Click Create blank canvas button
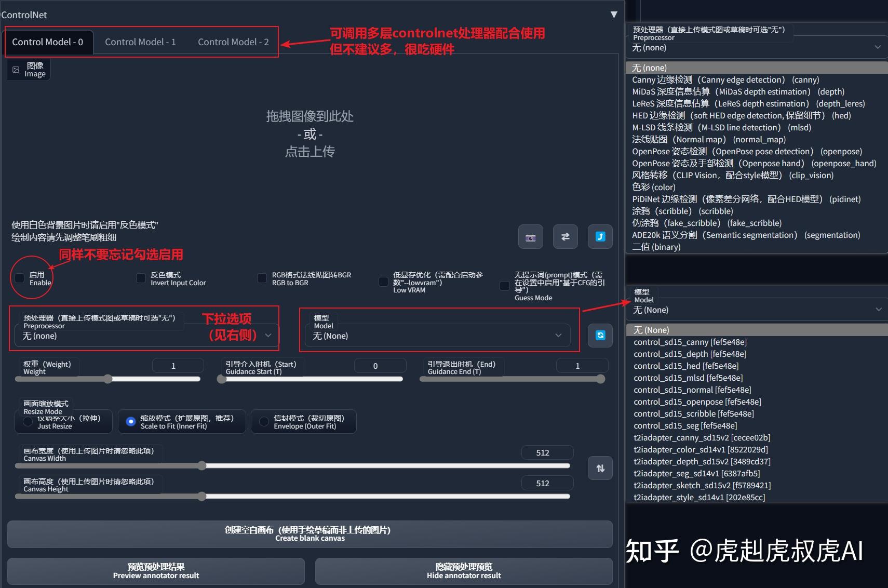 pos(310,534)
